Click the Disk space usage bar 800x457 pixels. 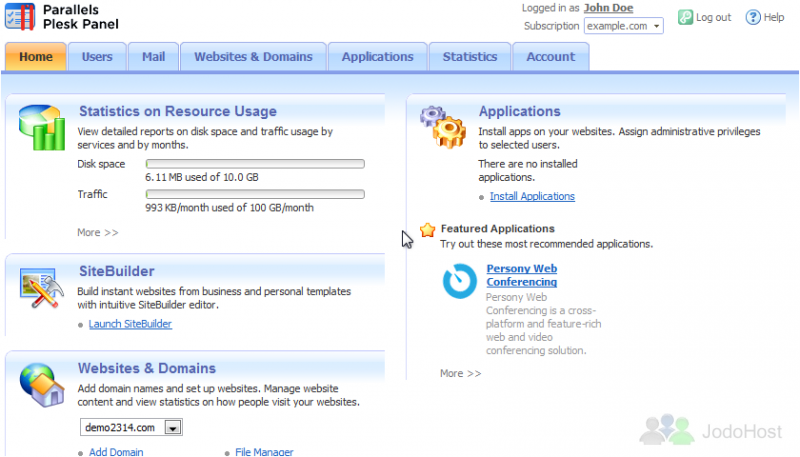(x=255, y=164)
